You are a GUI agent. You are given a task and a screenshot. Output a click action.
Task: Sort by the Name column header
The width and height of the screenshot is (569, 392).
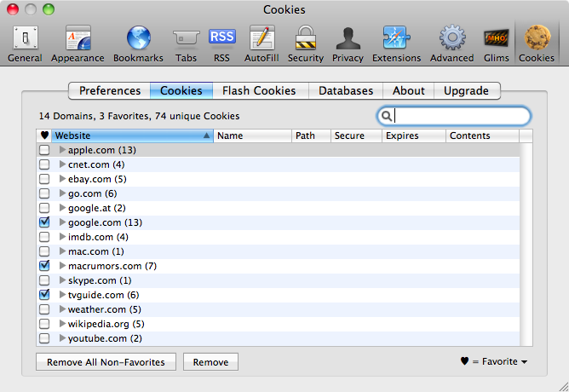(253, 135)
